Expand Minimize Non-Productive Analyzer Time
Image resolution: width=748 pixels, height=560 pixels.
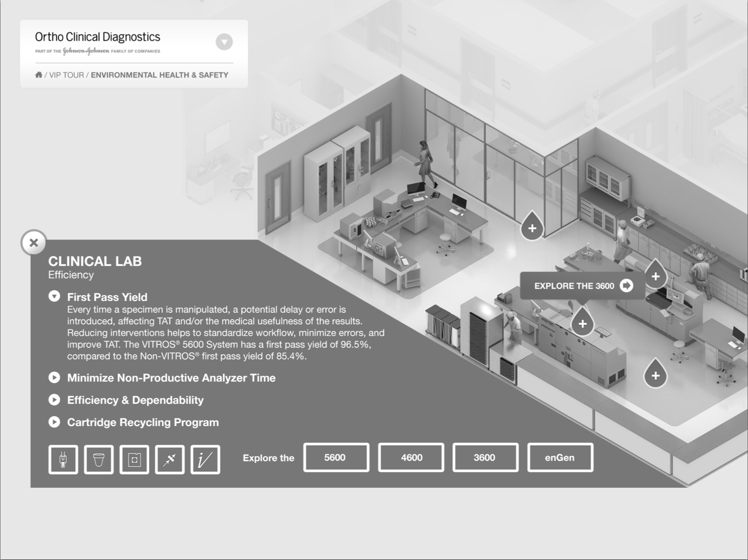[x=54, y=378]
